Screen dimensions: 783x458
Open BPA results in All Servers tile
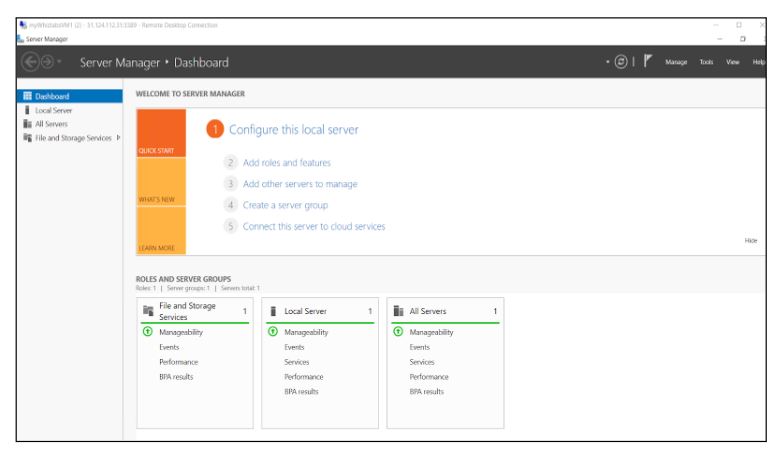point(426,392)
